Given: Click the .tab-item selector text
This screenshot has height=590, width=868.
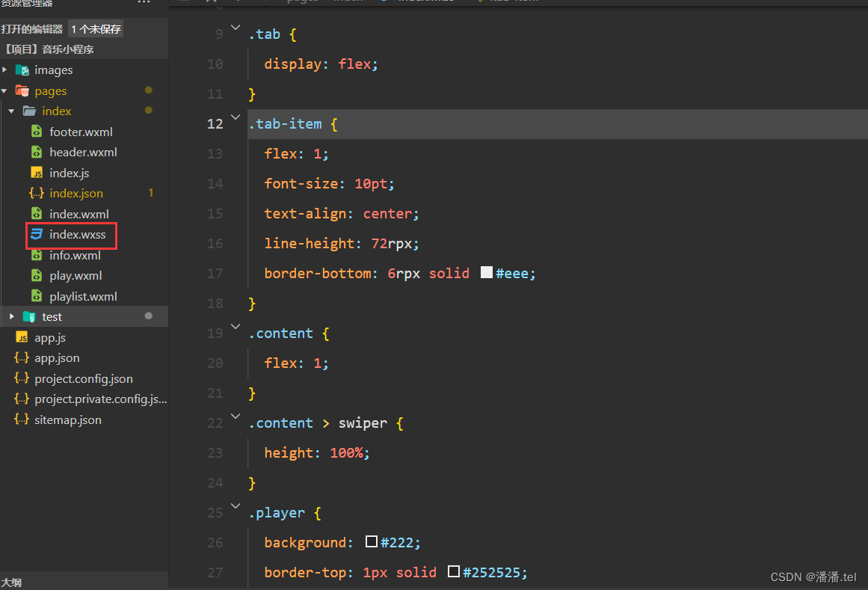Looking at the screenshot, I should (285, 124).
